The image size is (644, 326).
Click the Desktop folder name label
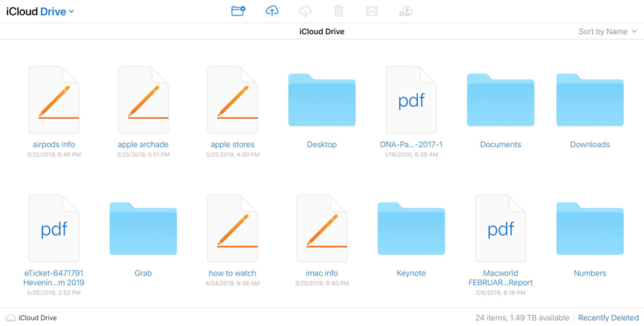click(x=322, y=144)
